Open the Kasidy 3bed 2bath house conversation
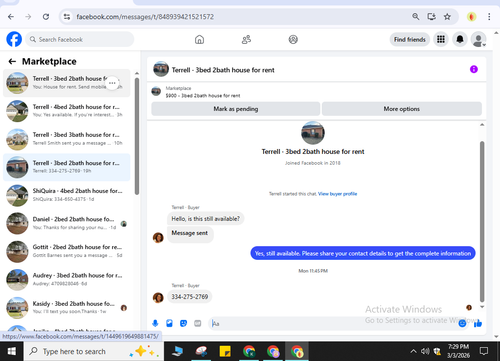The height and width of the screenshot is (361, 500). pyautogui.click(x=66, y=307)
